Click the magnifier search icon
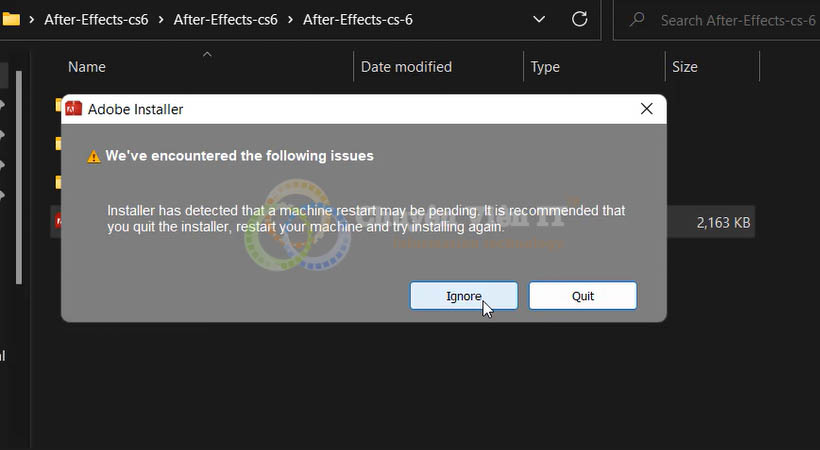This screenshot has height=450, width=820. (637, 20)
